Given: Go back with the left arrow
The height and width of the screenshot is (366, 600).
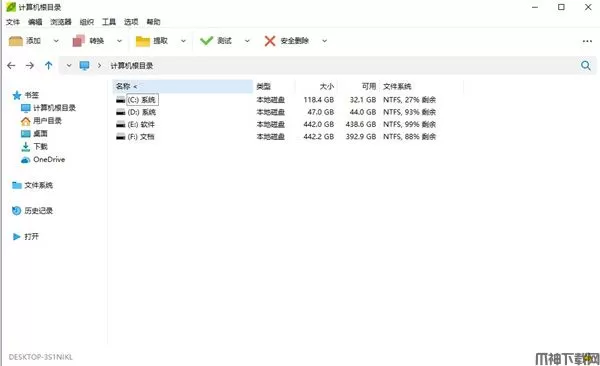Looking at the screenshot, I should click(x=11, y=66).
